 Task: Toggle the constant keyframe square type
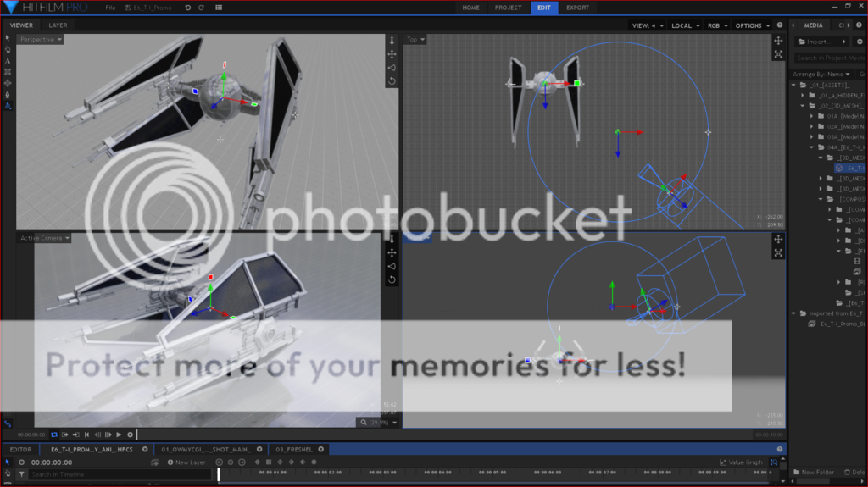(x=269, y=462)
